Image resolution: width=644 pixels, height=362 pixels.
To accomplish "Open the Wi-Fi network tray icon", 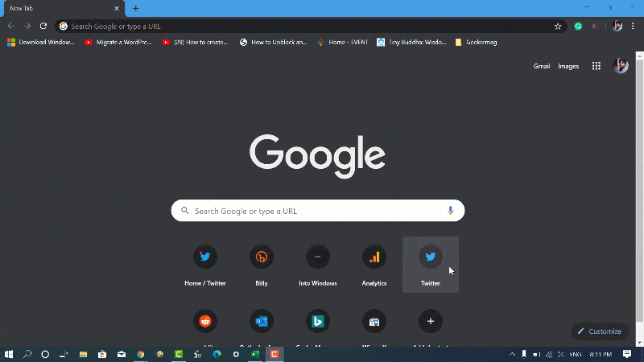I will pos(549,354).
